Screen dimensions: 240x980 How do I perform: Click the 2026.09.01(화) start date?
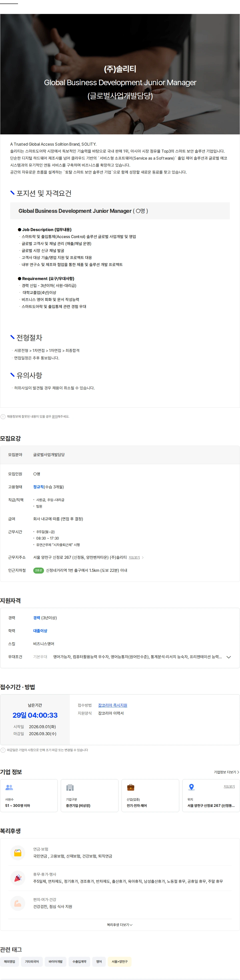pos(43,726)
